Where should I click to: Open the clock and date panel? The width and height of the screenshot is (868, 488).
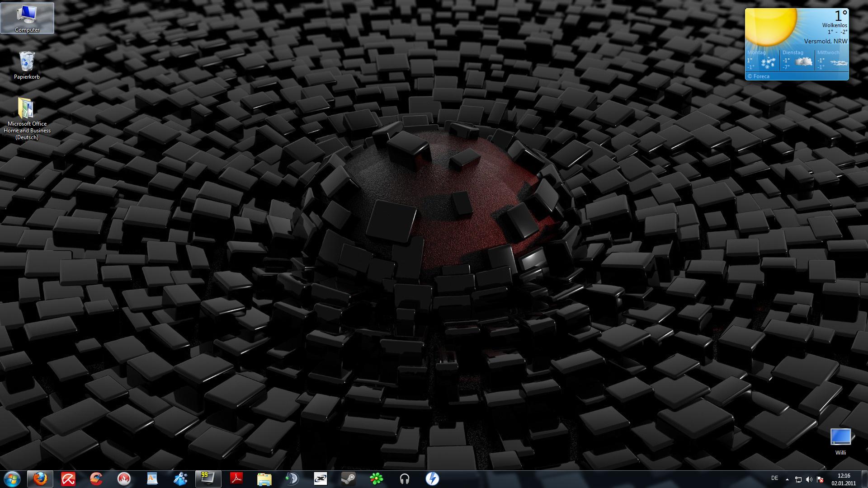[843, 479]
